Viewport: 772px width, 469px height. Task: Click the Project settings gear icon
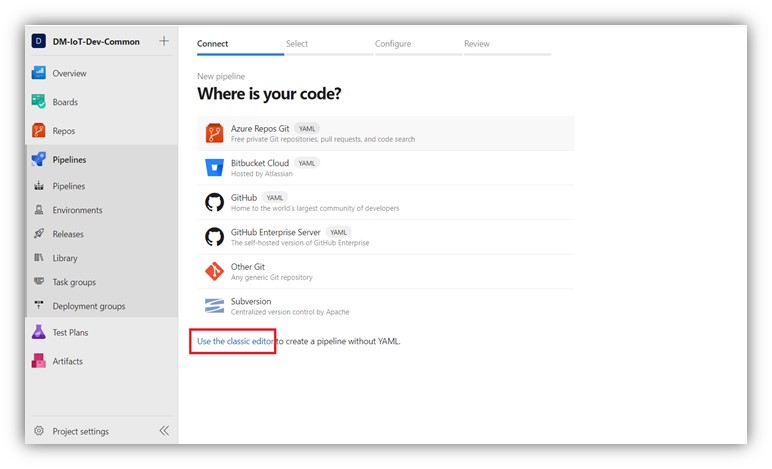[39, 431]
